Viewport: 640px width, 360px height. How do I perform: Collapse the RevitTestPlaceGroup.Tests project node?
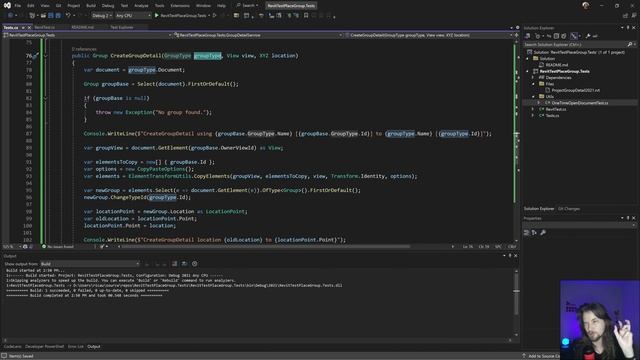point(527,71)
